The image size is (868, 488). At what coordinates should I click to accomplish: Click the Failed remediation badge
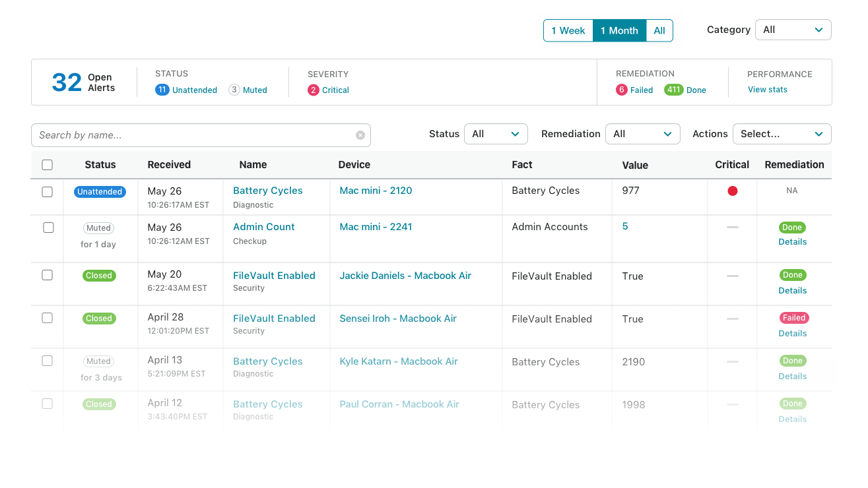point(794,318)
